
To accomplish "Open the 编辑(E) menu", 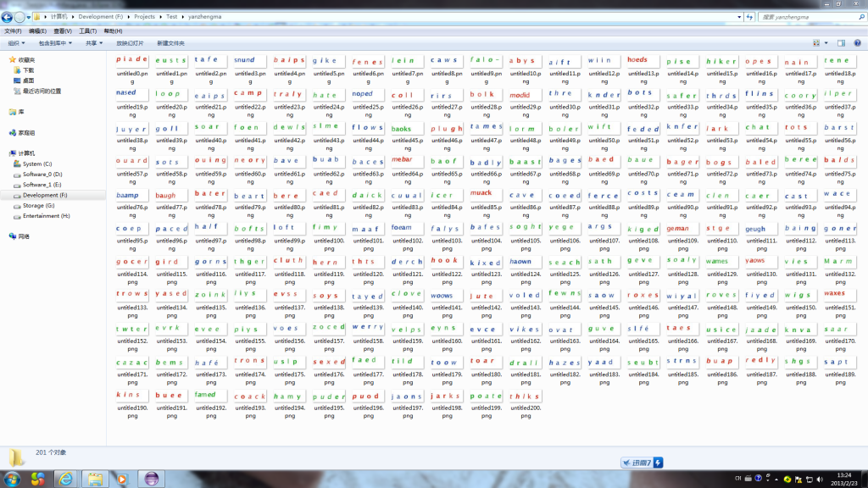I will [x=37, y=31].
